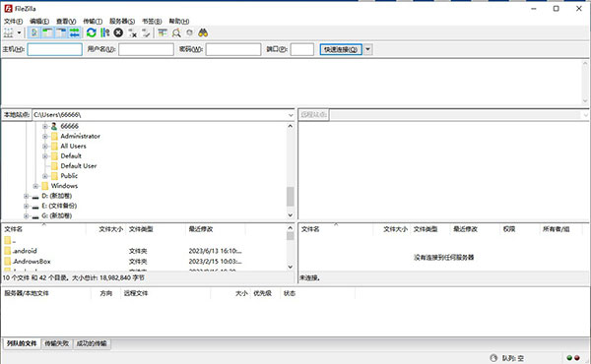Sort local files by 文件大小 column
The height and width of the screenshot is (364, 591).
pos(106,229)
